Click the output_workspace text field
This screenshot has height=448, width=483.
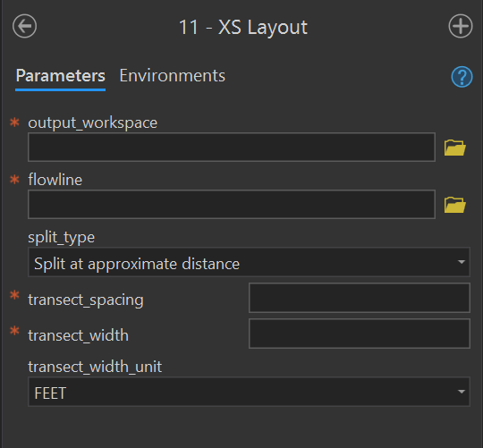pyautogui.click(x=232, y=148)
